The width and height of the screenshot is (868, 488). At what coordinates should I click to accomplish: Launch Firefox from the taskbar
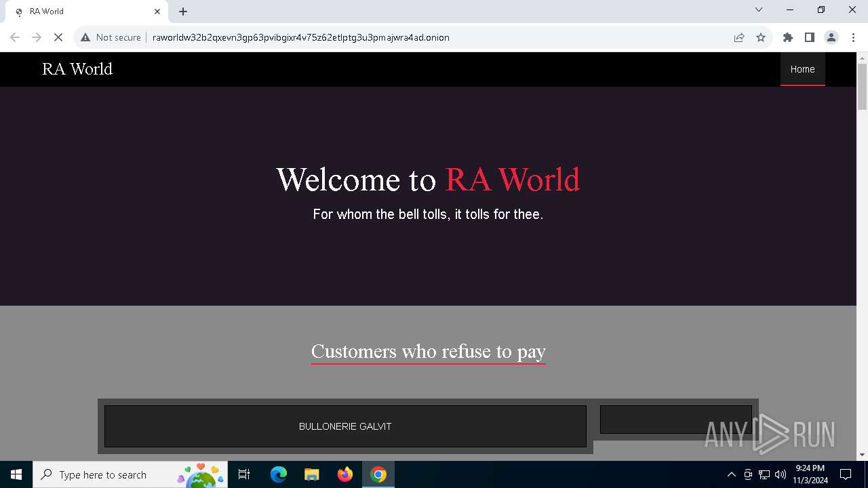coord(345,474)
